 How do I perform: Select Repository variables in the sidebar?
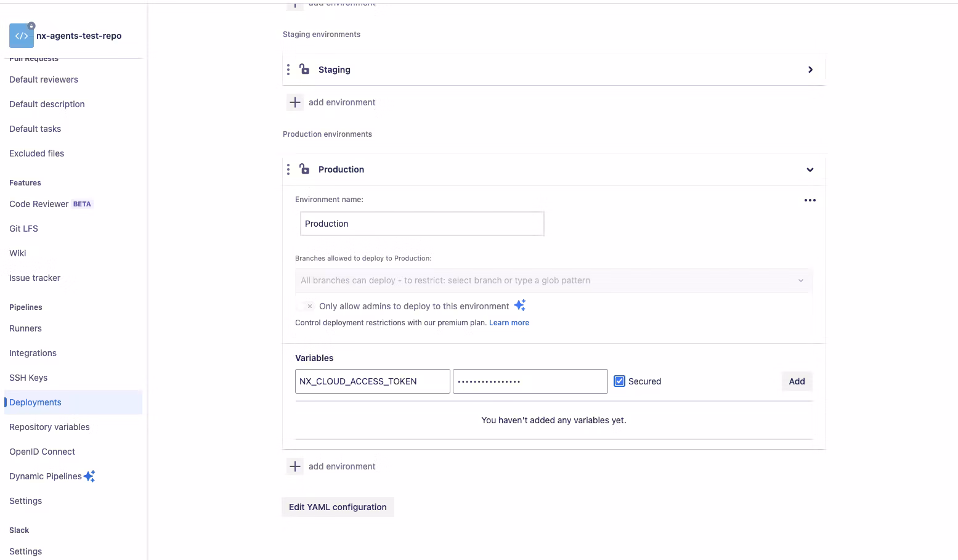[49, 426]
